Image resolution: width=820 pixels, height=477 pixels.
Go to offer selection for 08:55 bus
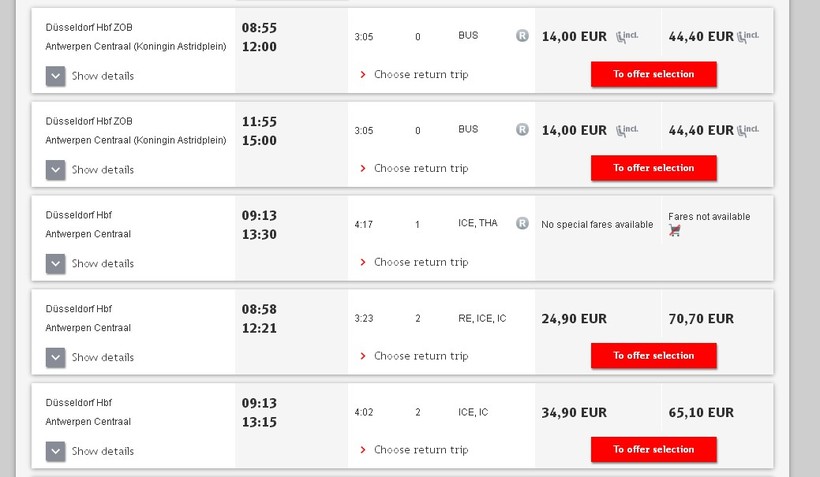tap(653, 75)
